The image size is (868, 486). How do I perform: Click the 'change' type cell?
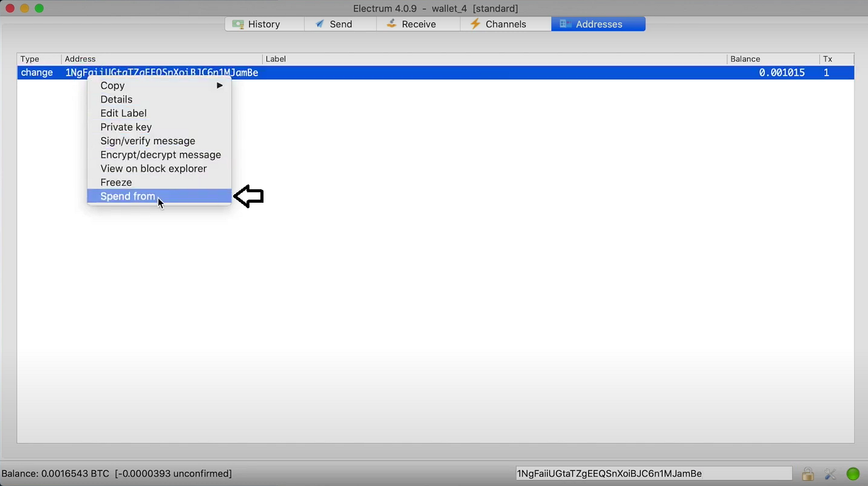click(x=37, y=73)
